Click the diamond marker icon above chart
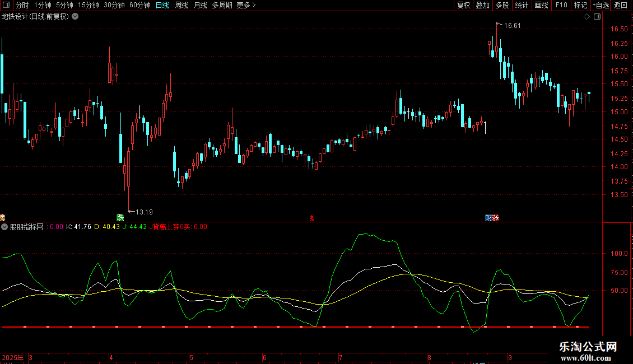Screen dimensions: 633x364 click(x=587, y=16)
